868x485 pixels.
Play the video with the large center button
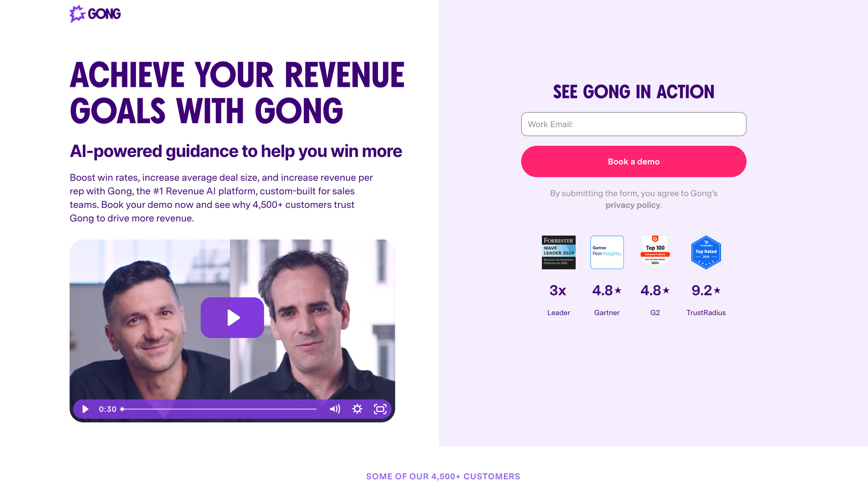click(232, 318)
